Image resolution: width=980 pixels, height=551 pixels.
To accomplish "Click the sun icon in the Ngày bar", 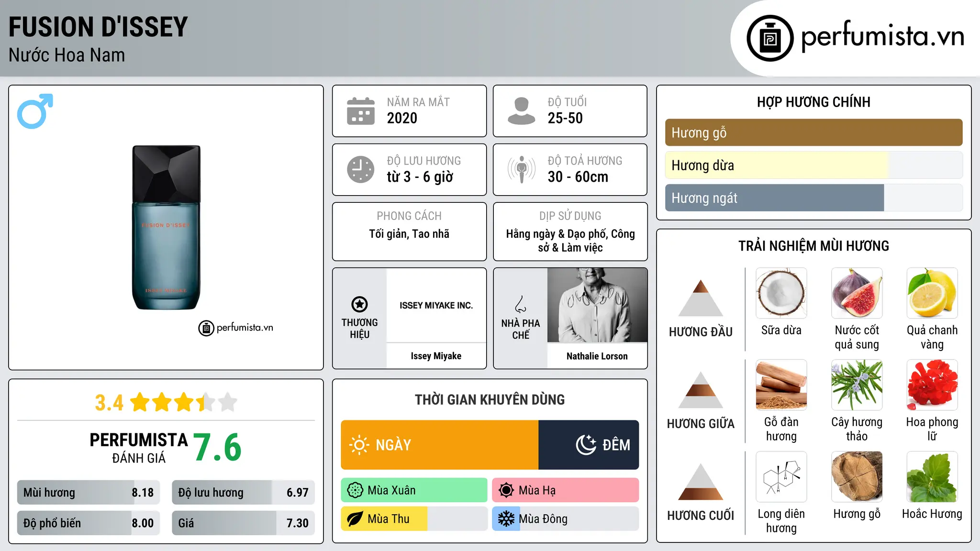I will tap(359, 445).
